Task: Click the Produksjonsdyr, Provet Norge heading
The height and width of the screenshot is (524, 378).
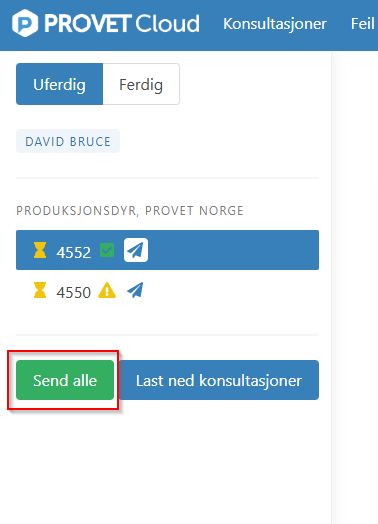Action: [130, 211]
